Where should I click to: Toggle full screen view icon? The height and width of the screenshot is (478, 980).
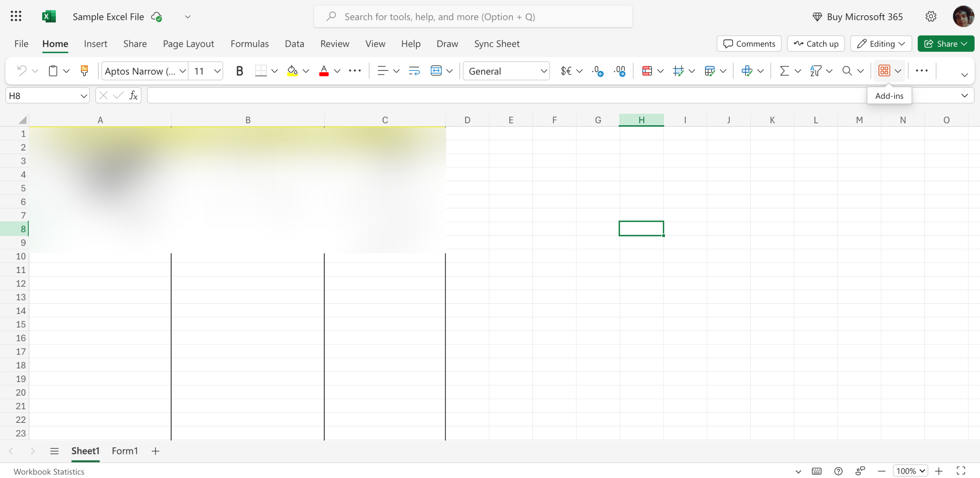961,471
